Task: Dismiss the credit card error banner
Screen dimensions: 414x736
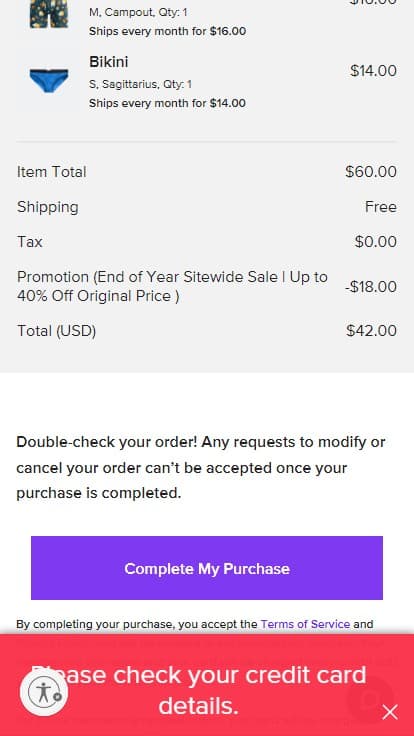Action: pyautogui.click(x=390, y=712)
